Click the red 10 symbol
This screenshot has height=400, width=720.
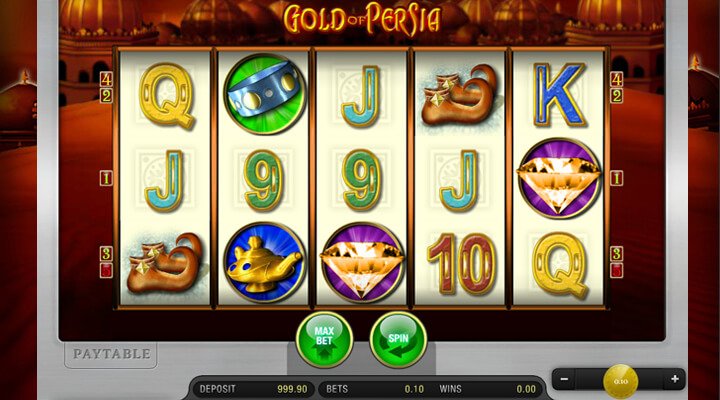pyautogui.click(x=461, y=263)
